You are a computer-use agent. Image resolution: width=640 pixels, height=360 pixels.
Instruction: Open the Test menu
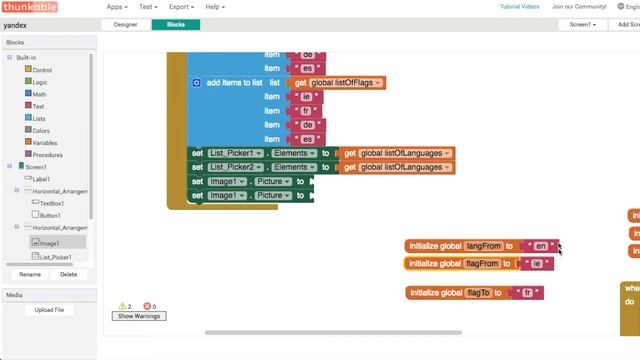148,7
